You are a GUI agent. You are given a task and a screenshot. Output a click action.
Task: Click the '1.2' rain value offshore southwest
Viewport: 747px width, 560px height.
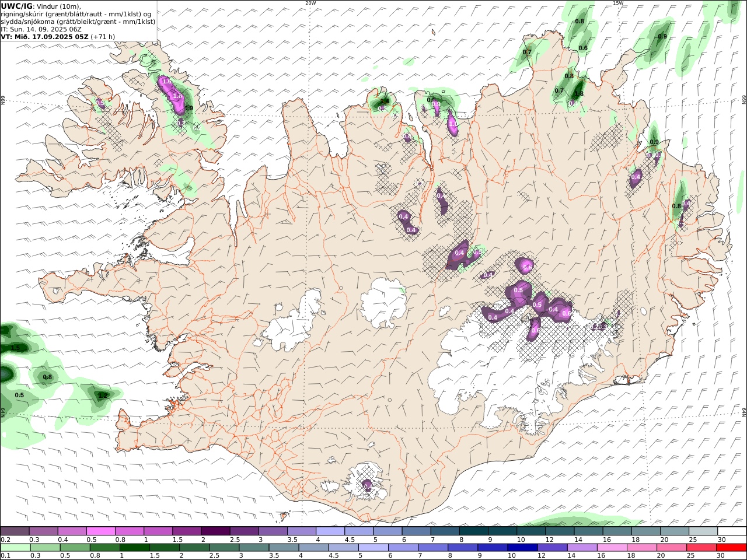click(103, 395)
